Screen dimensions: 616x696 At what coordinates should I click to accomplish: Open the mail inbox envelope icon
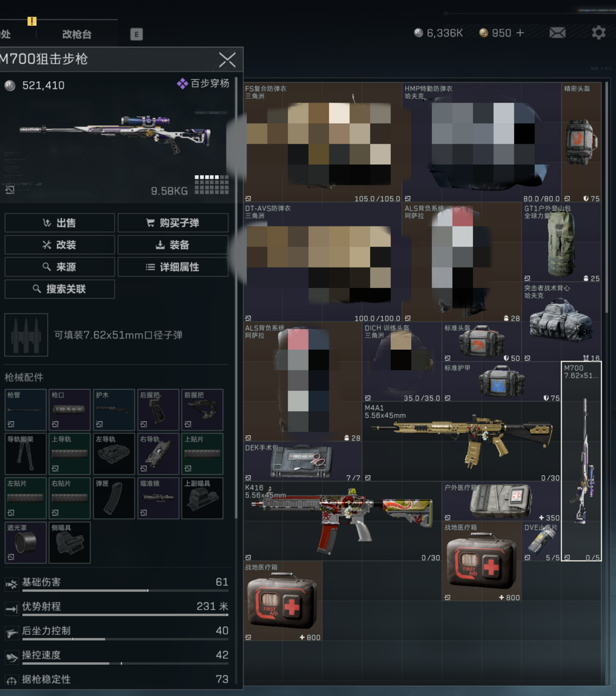[x=557, y=33]
